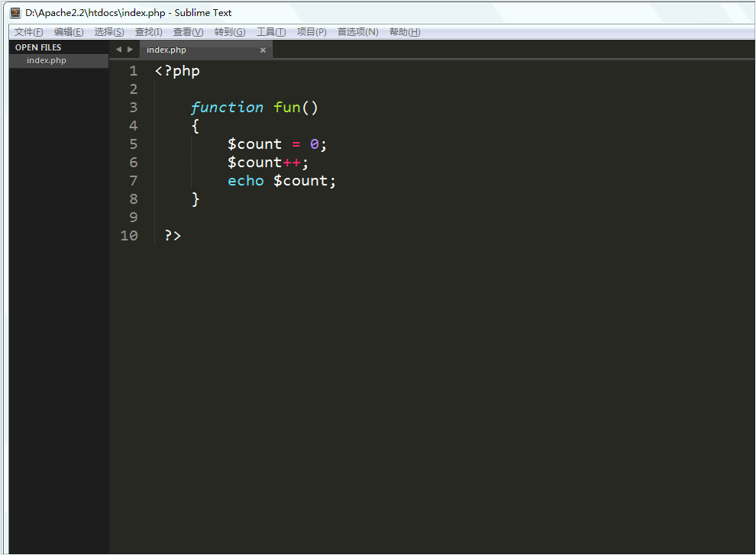Open the 帮助(H) Help menu

pyautogui.click(x=405, y=32)
